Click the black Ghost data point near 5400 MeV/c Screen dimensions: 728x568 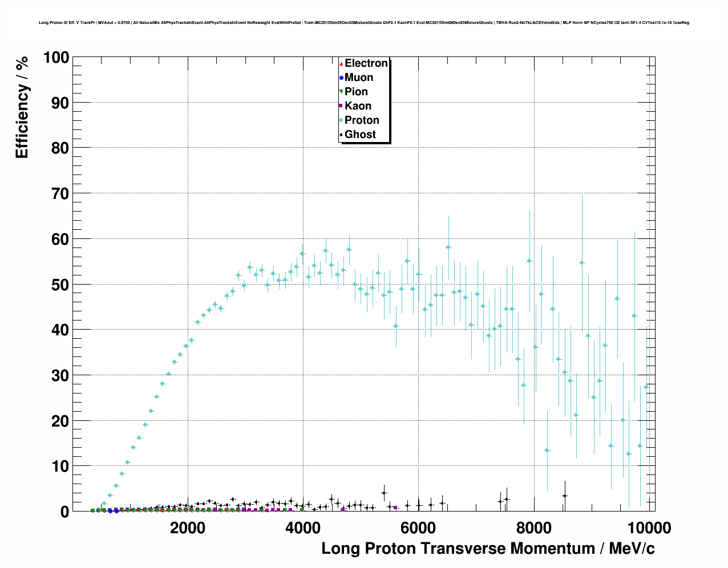(x=384, y=493)
